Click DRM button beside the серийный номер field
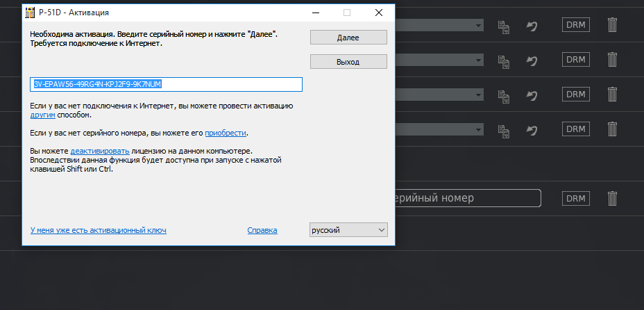 click(576, 198)
